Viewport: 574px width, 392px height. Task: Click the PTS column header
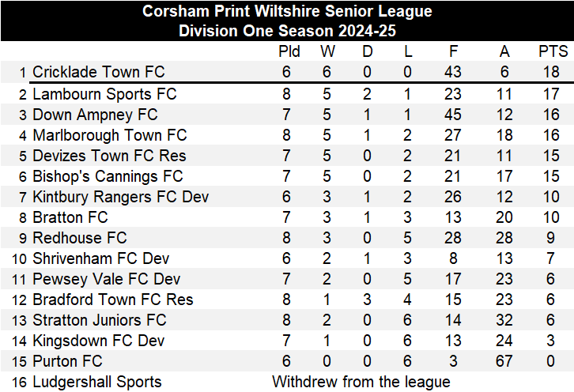pos(553,52)
